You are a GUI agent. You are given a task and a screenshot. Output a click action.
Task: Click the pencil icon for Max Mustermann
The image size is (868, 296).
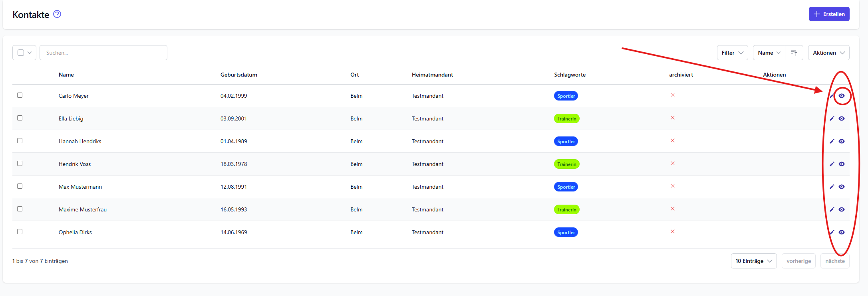(x=832, y=187)
